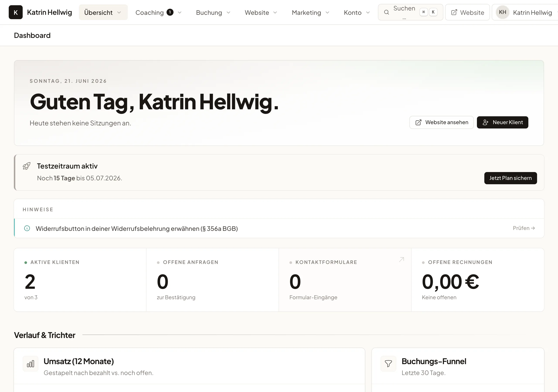Click external-link icon in Website ansehen
Screen dimensions: 558x392
coord(418,122)
